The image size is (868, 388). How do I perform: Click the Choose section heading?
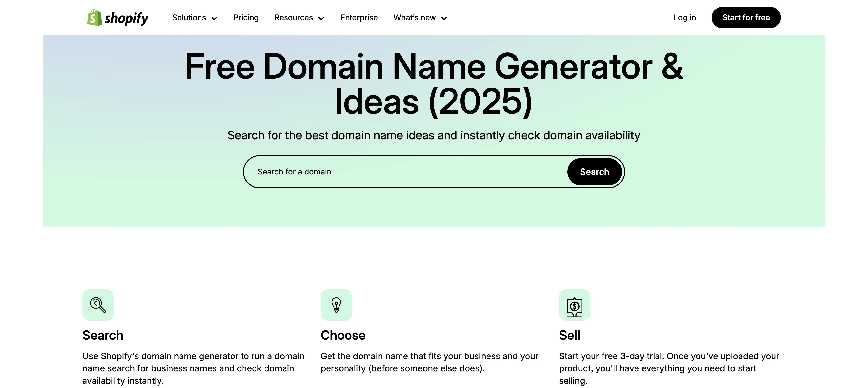[343, 335]
